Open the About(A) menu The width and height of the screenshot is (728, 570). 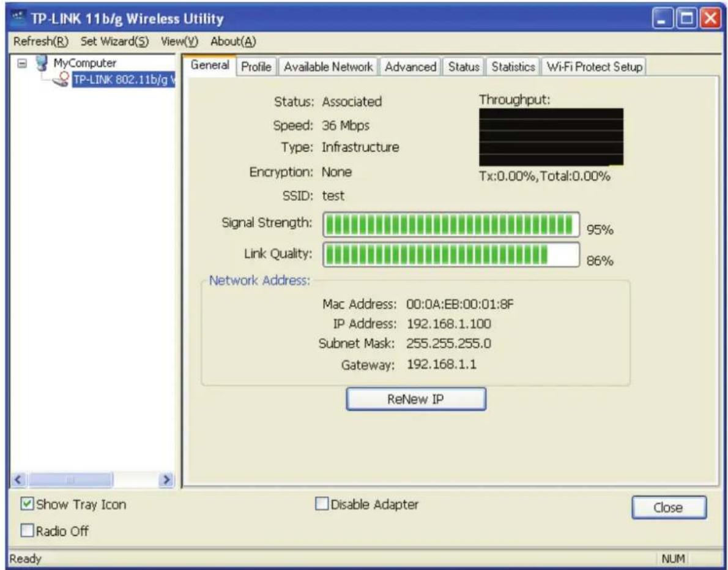point(233,42)
